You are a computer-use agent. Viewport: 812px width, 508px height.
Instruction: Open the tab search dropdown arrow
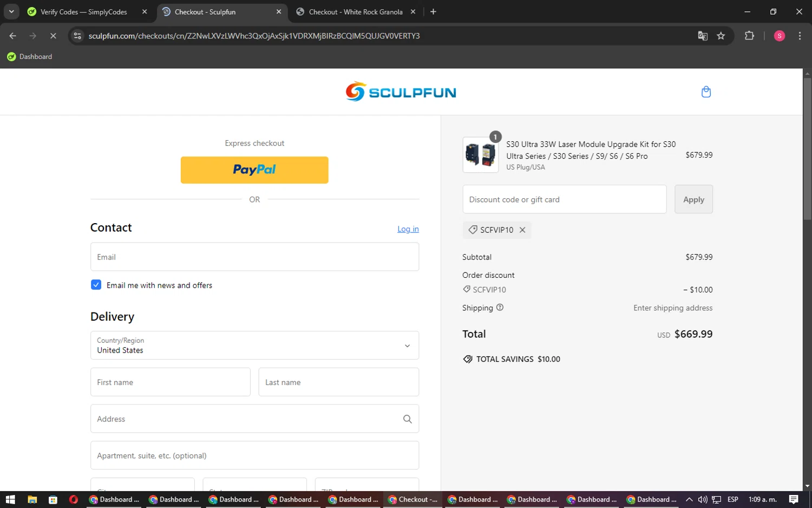[11, 12]
